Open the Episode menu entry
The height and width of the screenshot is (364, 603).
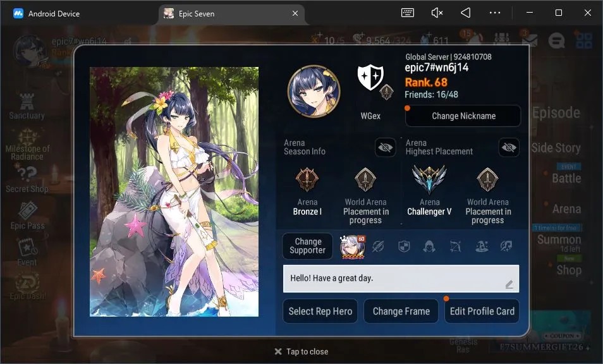click(556, 113)
